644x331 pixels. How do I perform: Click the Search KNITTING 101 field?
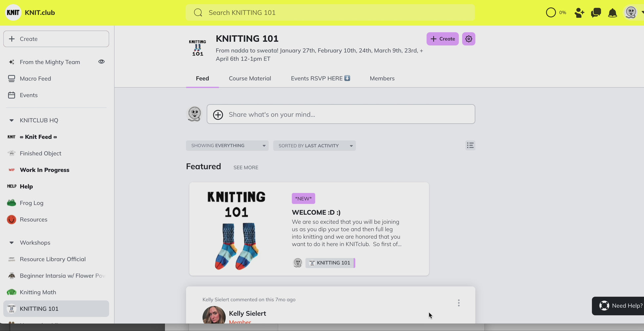330,13
